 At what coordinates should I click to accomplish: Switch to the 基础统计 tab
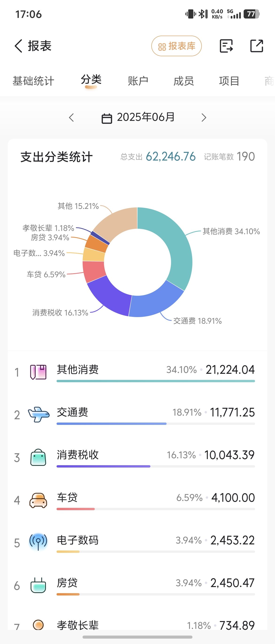[x=33, y=81]
